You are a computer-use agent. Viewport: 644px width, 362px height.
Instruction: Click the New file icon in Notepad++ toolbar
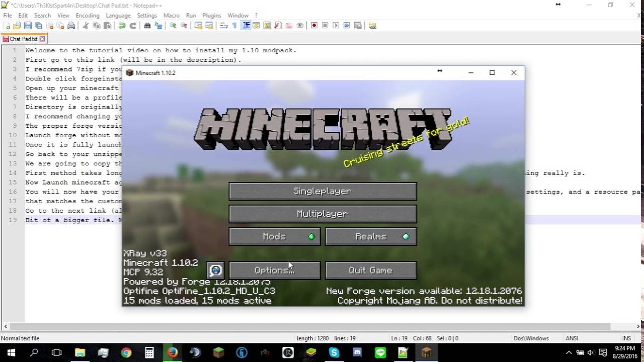tap(7, 26)
